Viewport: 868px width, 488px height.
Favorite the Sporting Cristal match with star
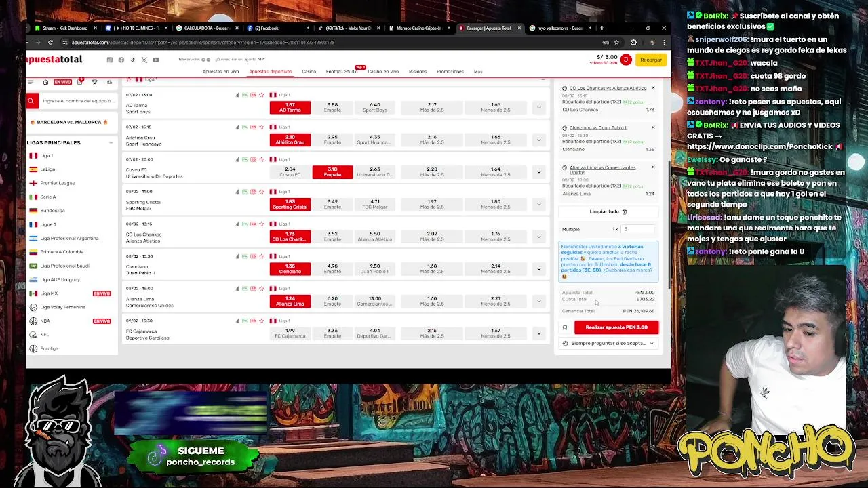click(261, 192)
